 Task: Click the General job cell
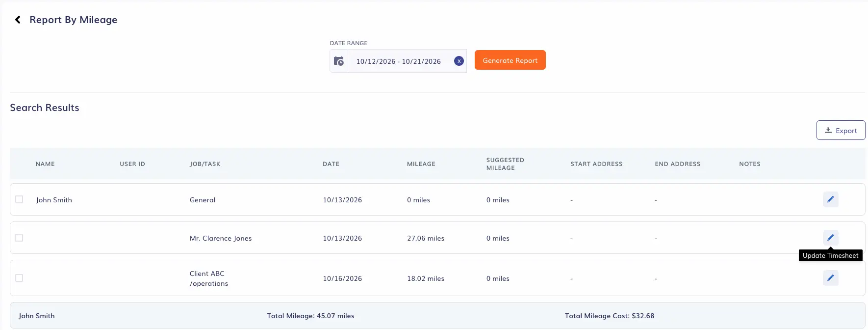203,200
